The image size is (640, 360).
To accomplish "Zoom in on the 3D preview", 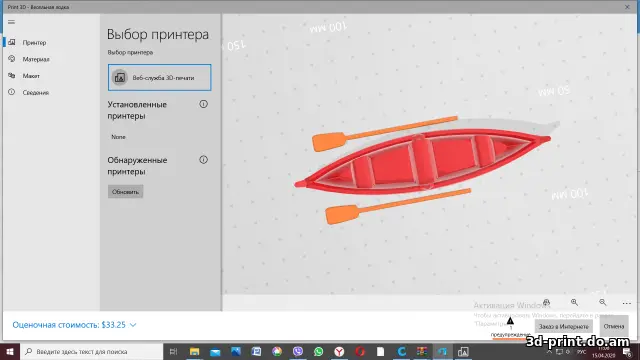I will coord(574,302).
